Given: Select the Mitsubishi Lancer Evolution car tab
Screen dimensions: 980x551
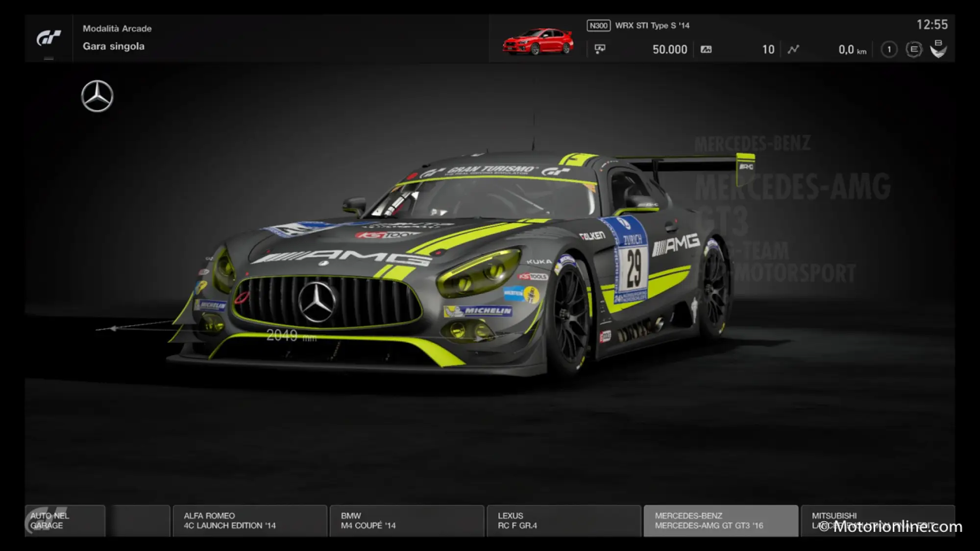Looking at the screenshot, I should [878, 521].
